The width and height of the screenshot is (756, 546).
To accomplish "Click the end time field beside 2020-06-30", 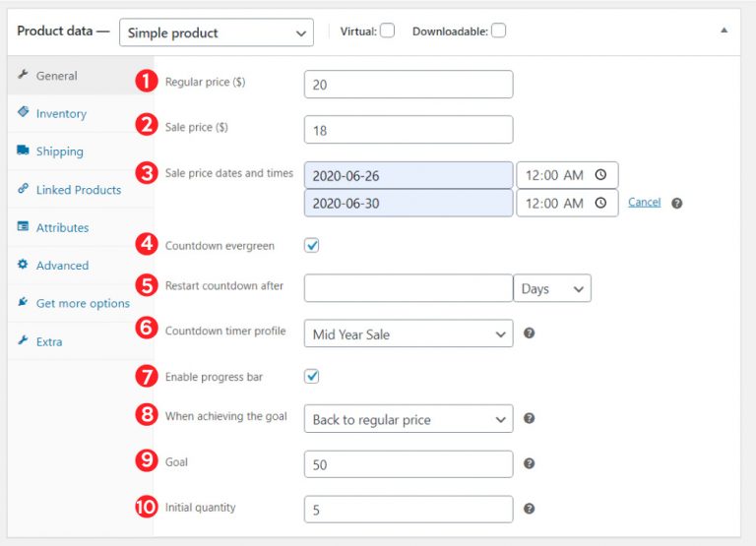I will click(x=567, y=203).
